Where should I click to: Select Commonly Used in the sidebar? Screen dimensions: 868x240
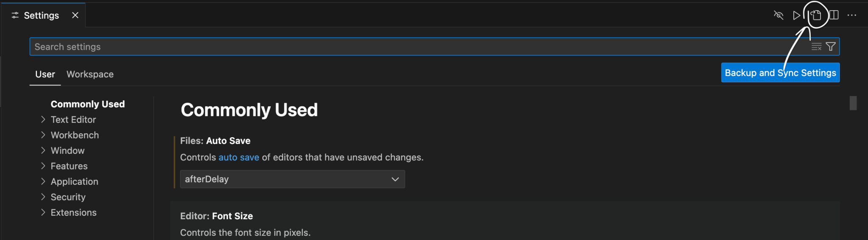[87, 104]
